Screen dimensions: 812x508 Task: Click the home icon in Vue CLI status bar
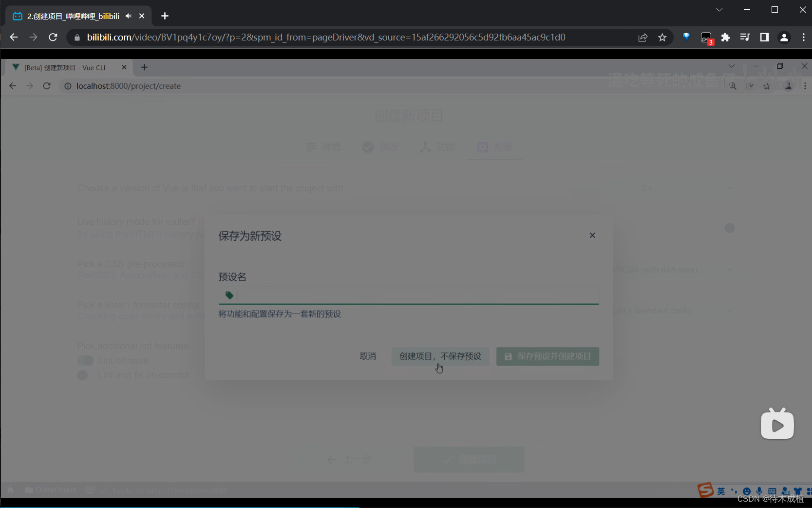click(x=11, y=490)
